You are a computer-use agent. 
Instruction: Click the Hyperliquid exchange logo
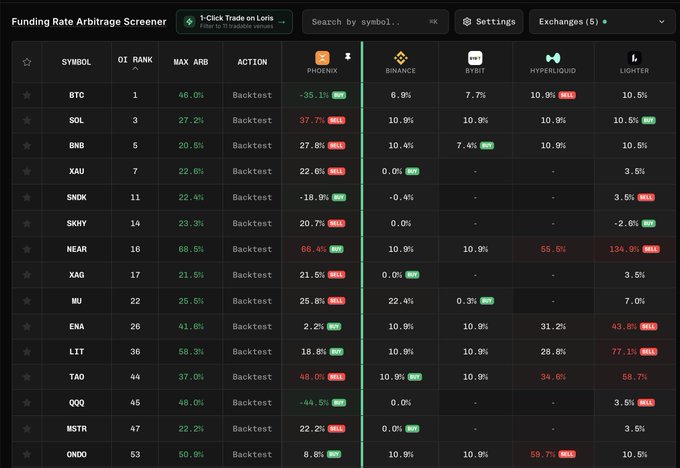tap(553, 58)
